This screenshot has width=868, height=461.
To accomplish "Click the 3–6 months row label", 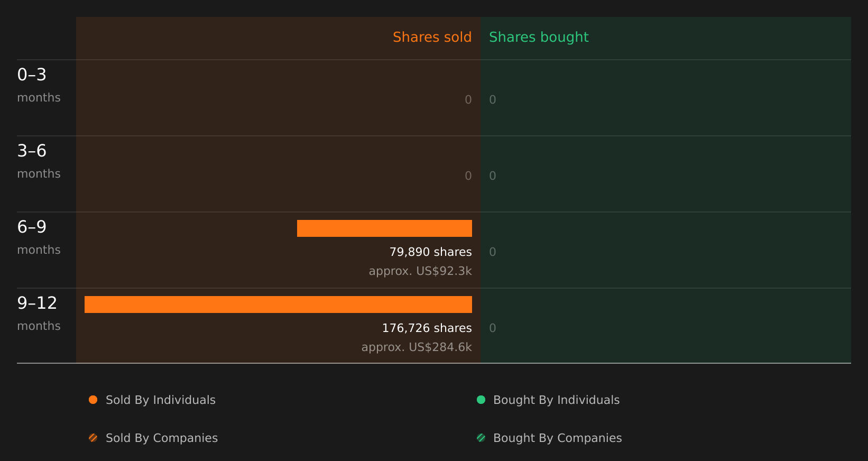I will 39,161.
